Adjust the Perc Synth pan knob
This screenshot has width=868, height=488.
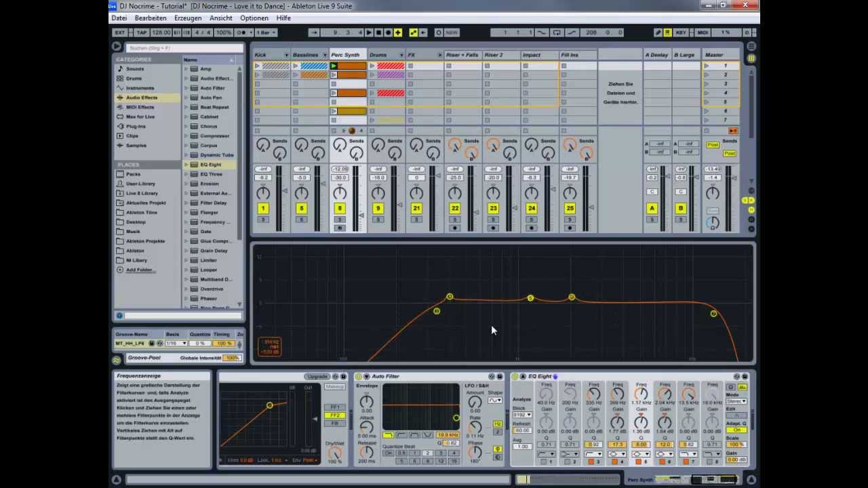(x=340, y=195)
